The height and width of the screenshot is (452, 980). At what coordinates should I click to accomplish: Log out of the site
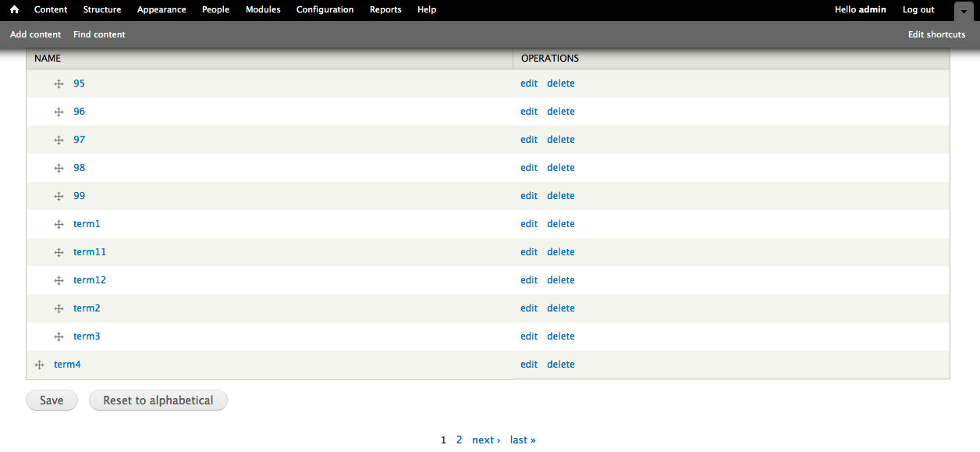[x=918, y=10]
